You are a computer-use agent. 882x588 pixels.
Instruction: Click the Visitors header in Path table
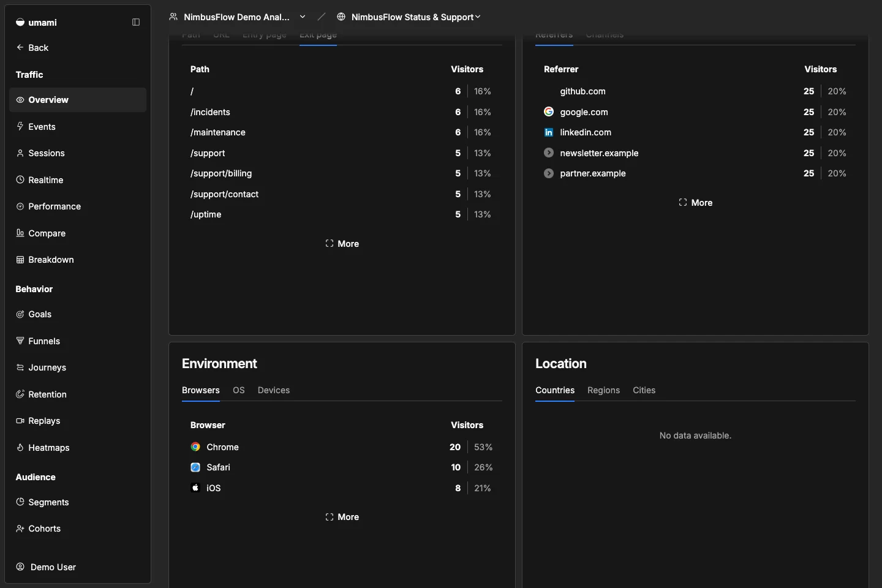click(467, 69)
